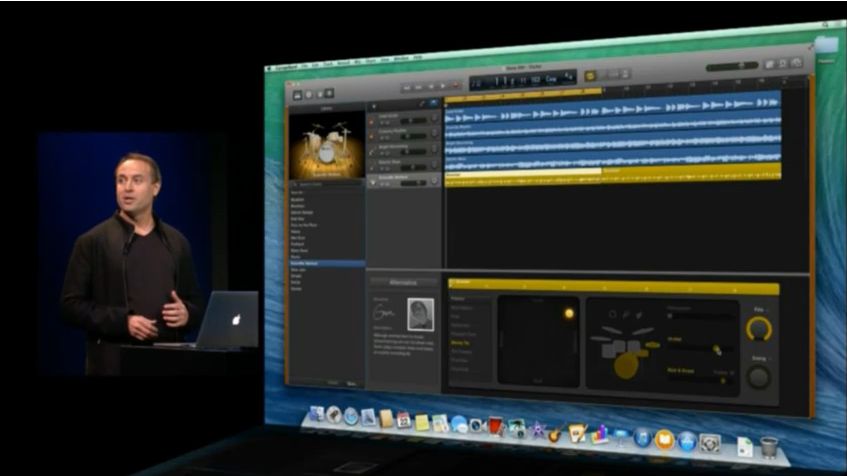This screenshot has width=847, height=476.
Task: Click the Stop button in the transport
Action: click(x=431, y=86)
